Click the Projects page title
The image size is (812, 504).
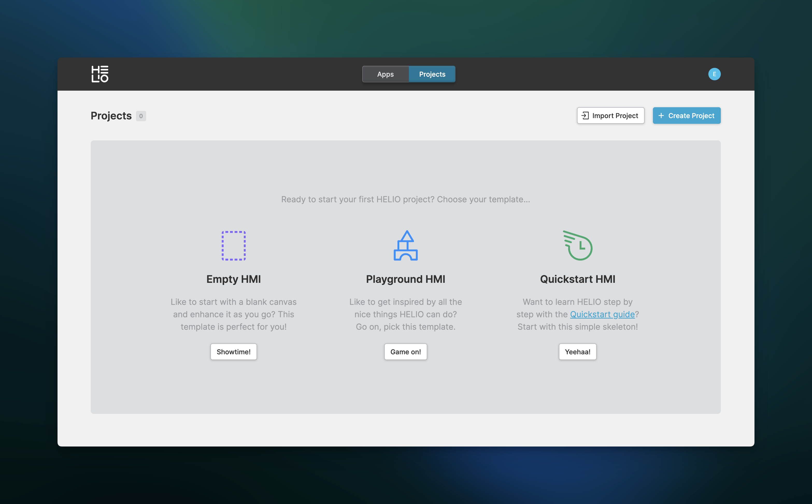click(111, 116)
